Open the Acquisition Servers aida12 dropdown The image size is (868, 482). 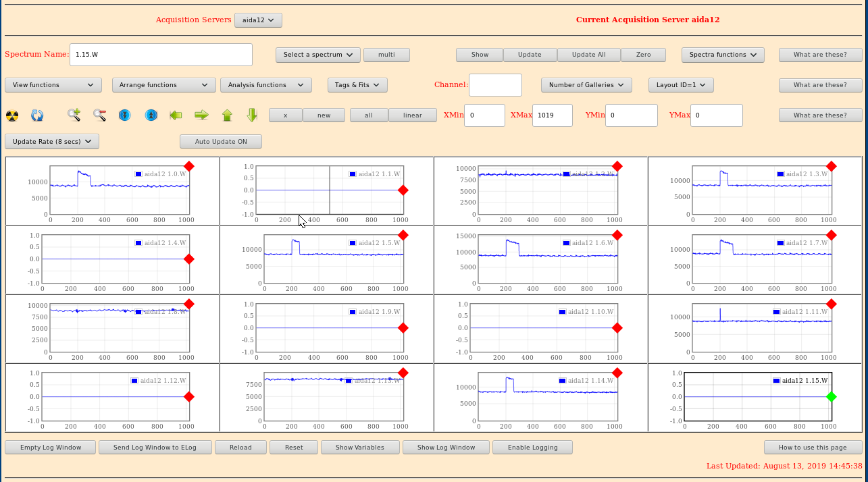click(258, 20)
